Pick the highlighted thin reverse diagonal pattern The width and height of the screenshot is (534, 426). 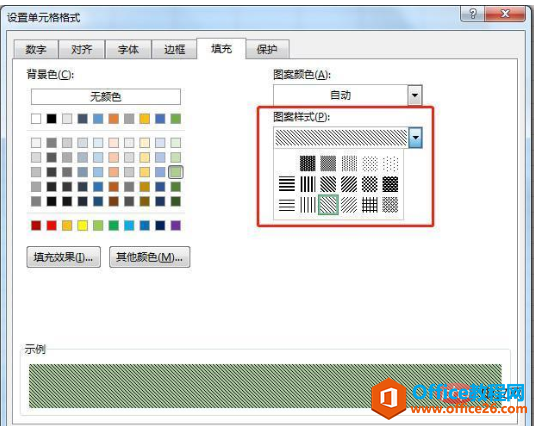click(328, 205)
